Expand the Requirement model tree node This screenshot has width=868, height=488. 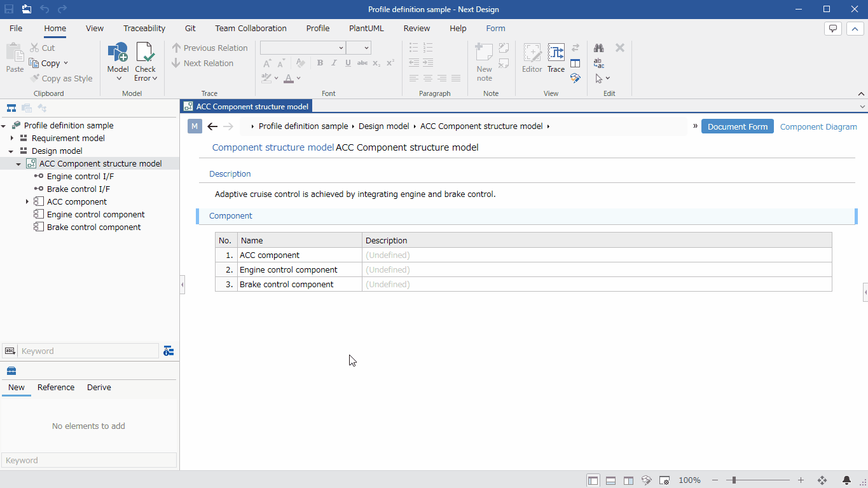11,138
